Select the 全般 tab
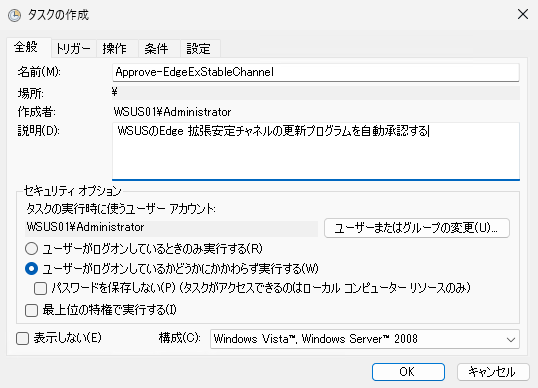 pos(26,47)
